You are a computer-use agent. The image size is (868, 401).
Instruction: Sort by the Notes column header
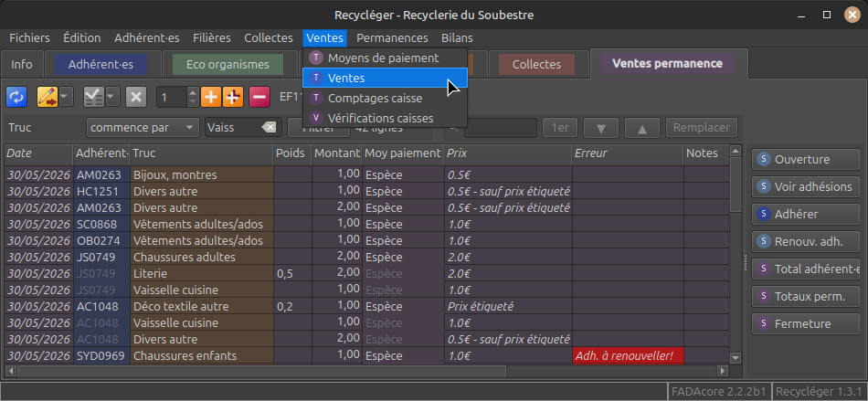(x=706, y=153)
